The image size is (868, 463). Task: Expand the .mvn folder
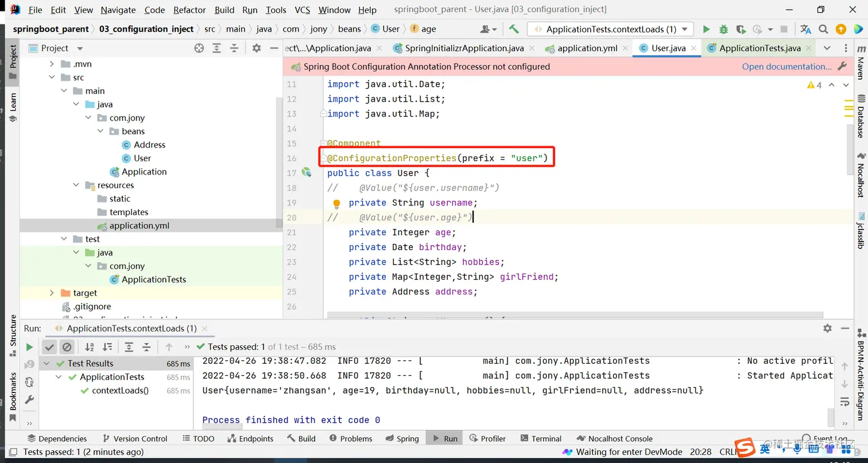click(52, 64)
